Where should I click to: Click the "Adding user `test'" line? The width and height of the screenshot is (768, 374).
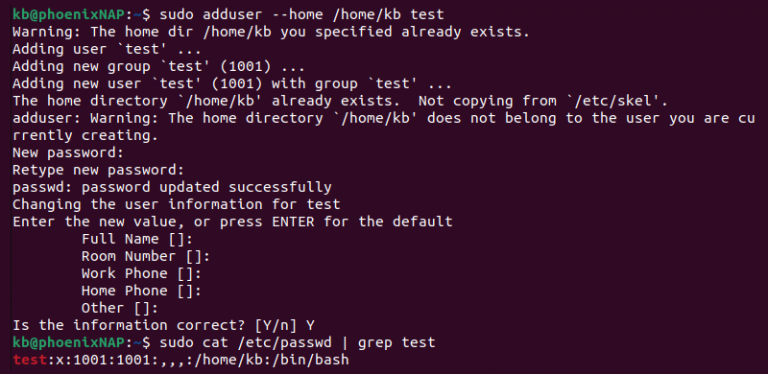point(107,49)
